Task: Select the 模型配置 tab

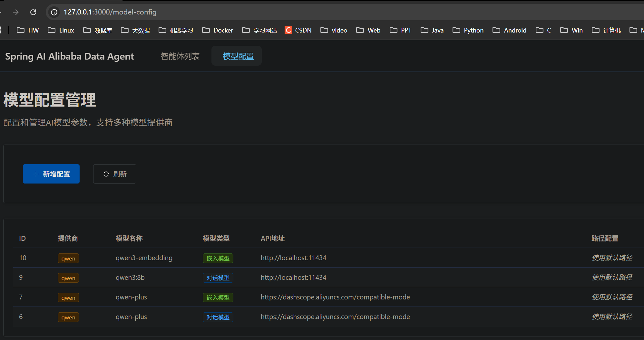Action: click(x=237, y=56)
